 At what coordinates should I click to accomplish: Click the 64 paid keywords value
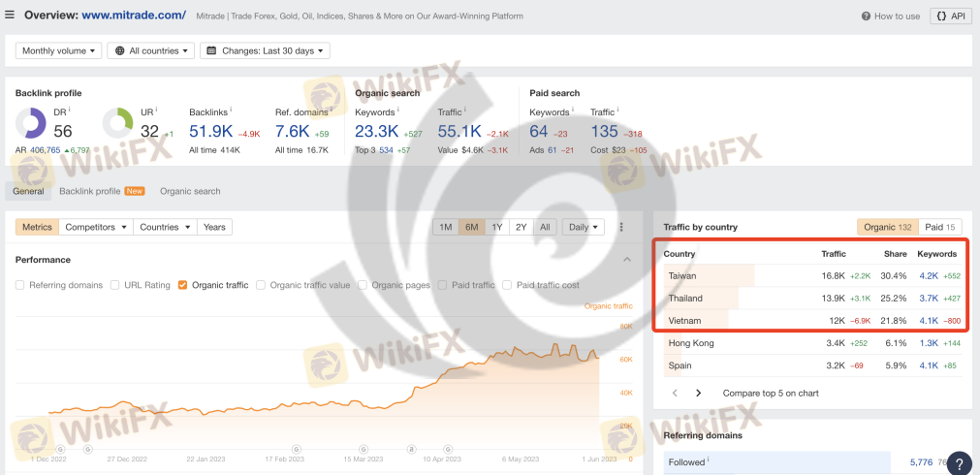point(539,131)
